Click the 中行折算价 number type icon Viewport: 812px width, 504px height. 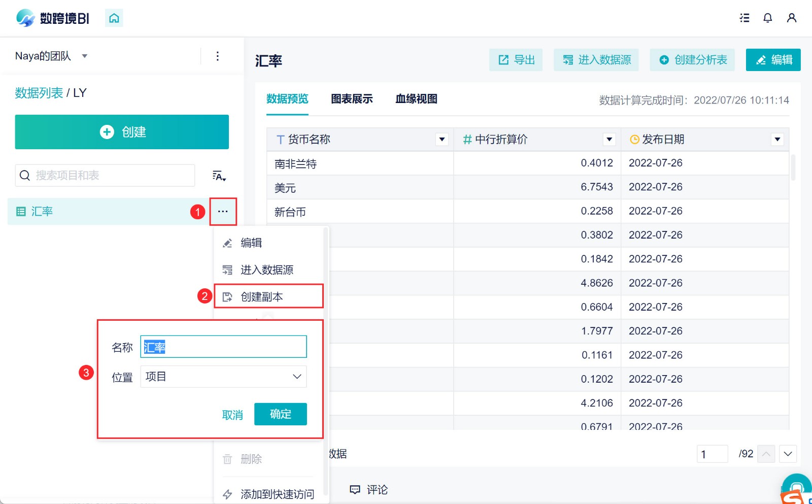pyautogui.click(x=467, y=140)
